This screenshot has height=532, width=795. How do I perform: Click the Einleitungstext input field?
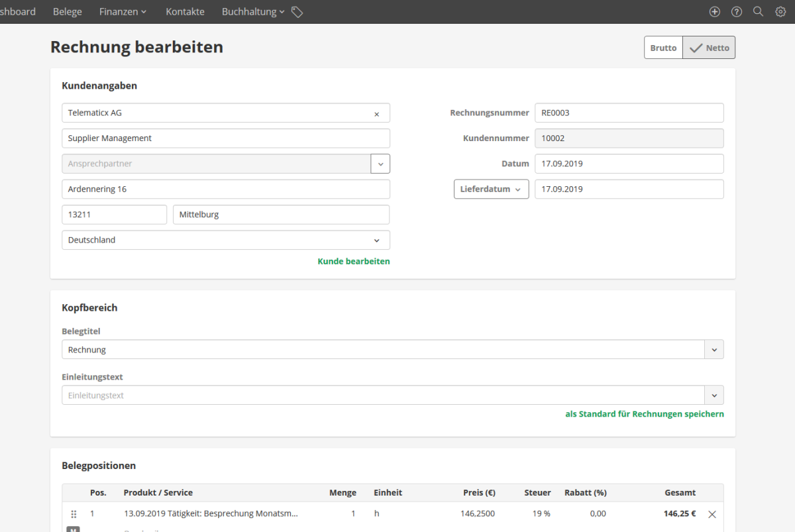point(384,396)
